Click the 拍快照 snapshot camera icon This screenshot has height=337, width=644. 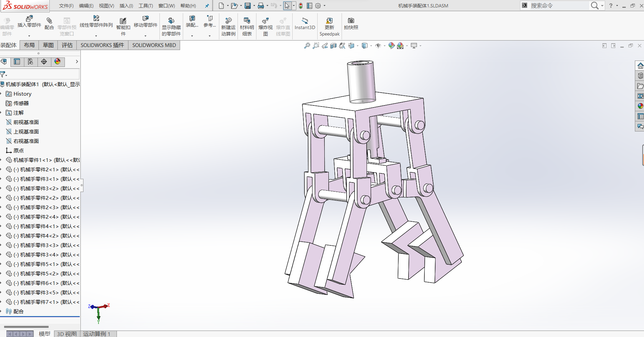coord(351,24)
